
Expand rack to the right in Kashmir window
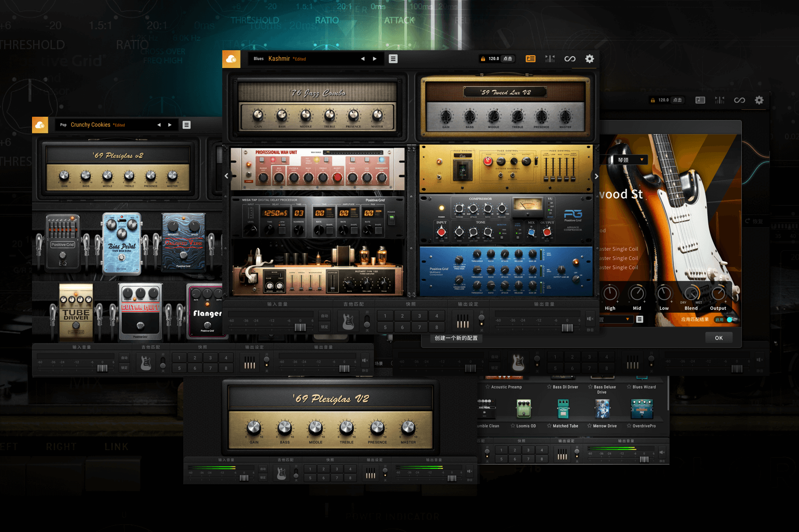[596, 176]
